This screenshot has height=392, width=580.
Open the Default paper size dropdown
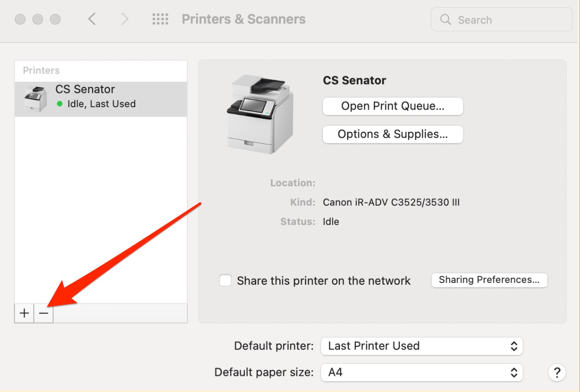(x=422, y=372)
